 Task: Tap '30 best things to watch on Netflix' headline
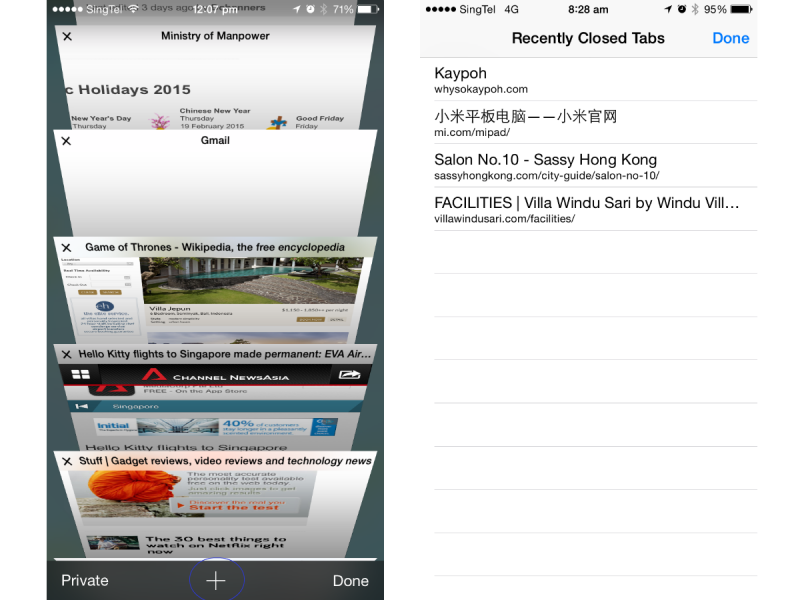point(216,545)
